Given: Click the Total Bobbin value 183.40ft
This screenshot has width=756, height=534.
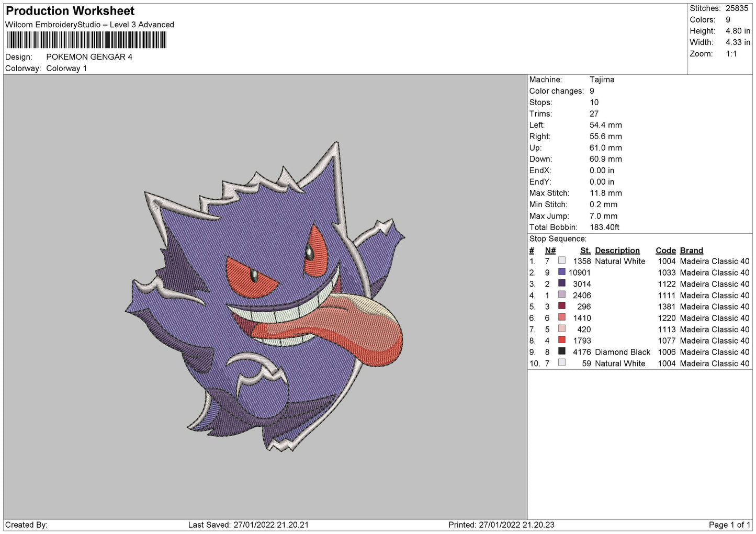Looking at the screenshot, I should point(604,228).
